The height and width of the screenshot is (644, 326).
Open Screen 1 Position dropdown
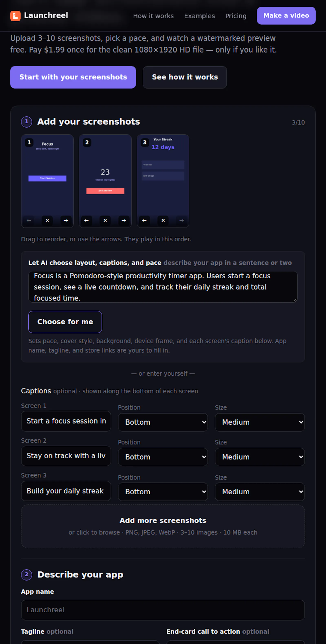point(163,422)
